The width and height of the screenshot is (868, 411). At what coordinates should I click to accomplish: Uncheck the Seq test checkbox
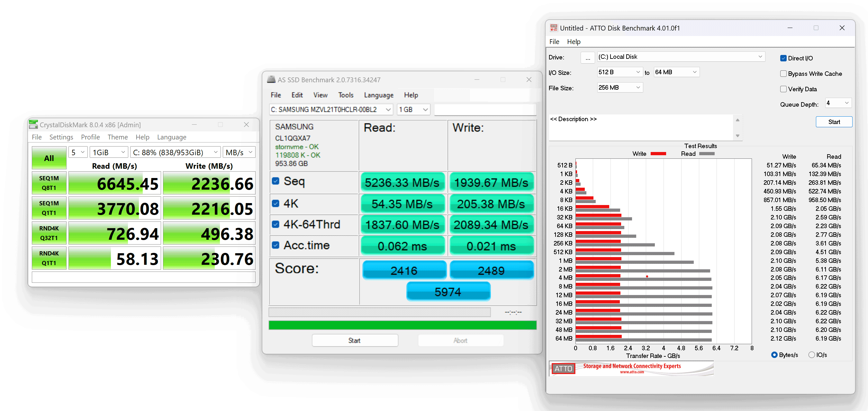tap(276, 181)
